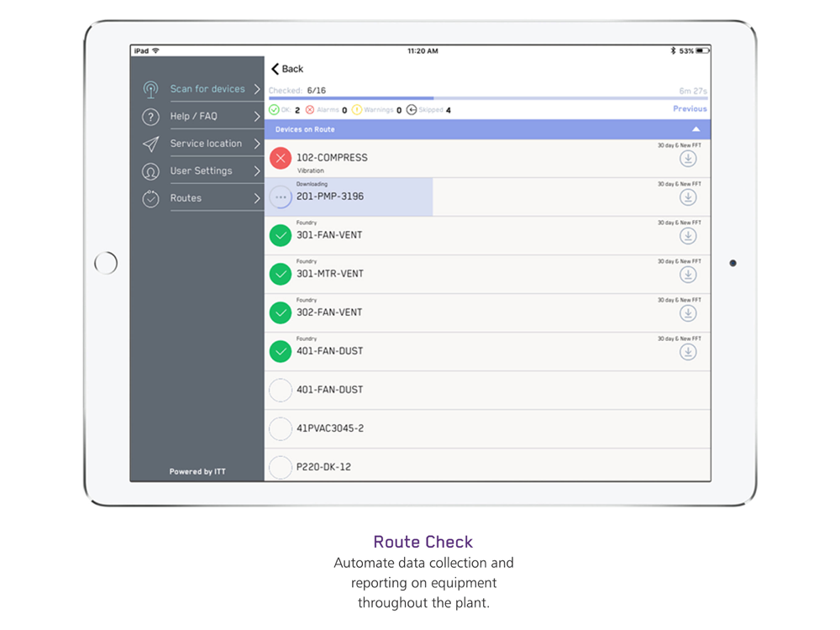Open the 102-COMPRESS device row
840x630 pixels.
pyautogui.click(x=487, y=159)
